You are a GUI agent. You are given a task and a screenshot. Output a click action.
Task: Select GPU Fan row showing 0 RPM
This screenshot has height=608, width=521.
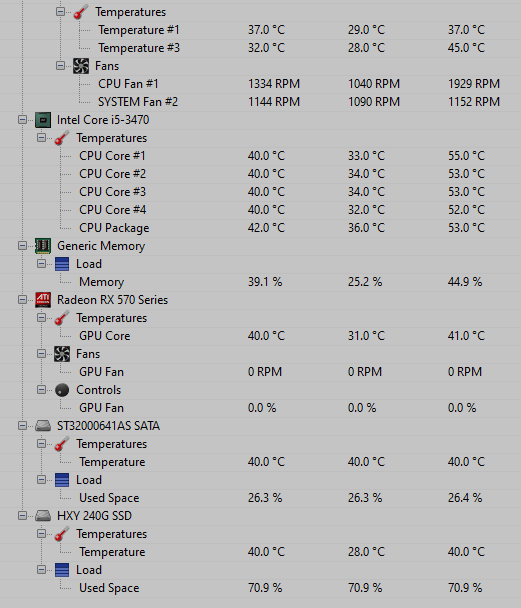click(x=260, y=372)
